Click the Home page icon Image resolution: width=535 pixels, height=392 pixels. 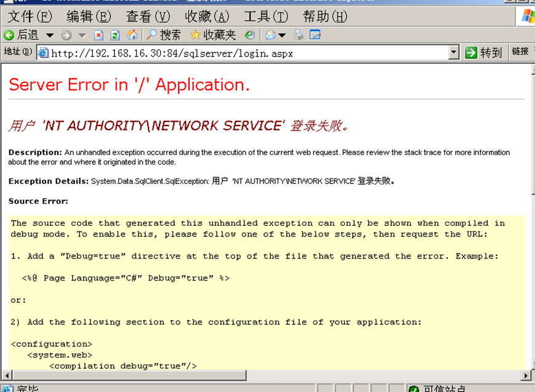point(131,35)
